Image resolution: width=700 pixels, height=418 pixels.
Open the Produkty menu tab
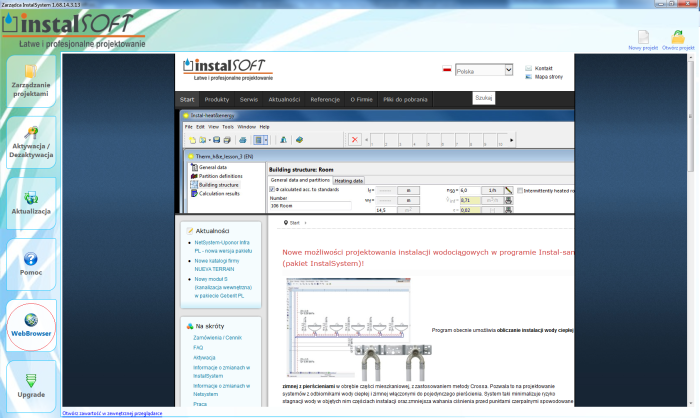[x=217, y=100]
